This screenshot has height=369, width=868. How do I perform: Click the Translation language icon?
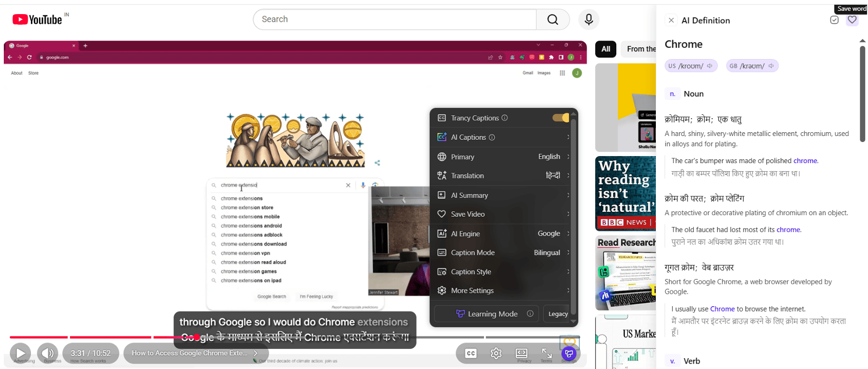pos(442,176)
